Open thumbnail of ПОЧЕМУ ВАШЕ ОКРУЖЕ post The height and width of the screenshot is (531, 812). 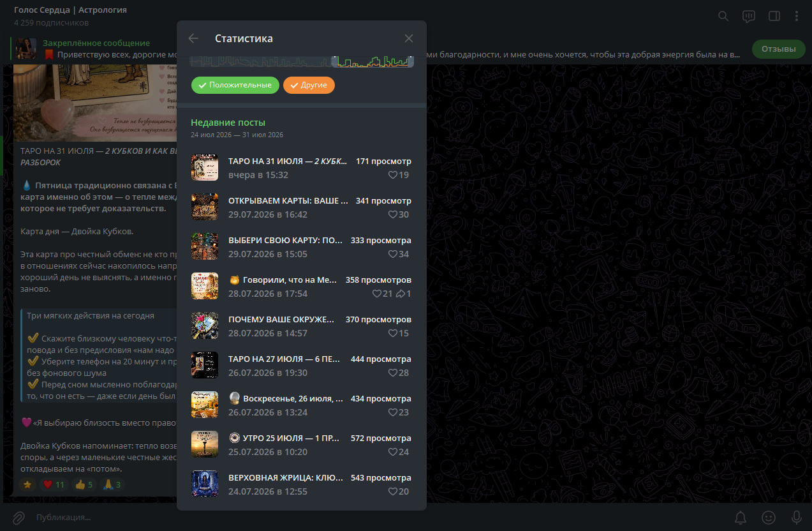[205, 326]
